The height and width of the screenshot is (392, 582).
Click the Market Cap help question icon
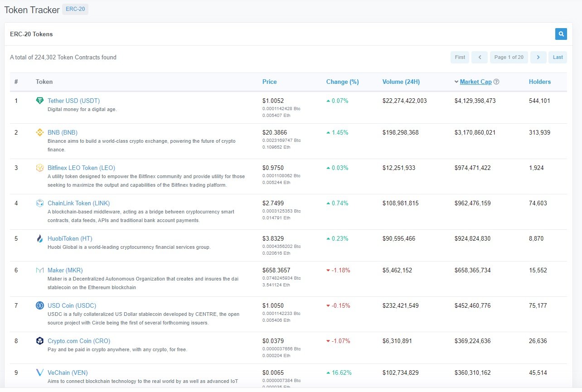(496, 82)
